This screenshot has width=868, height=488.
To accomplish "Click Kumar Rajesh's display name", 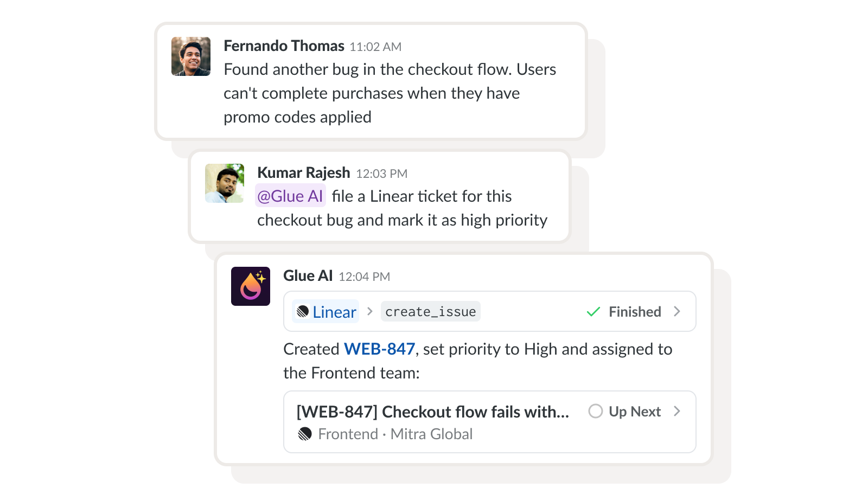I will pos(303,172).
